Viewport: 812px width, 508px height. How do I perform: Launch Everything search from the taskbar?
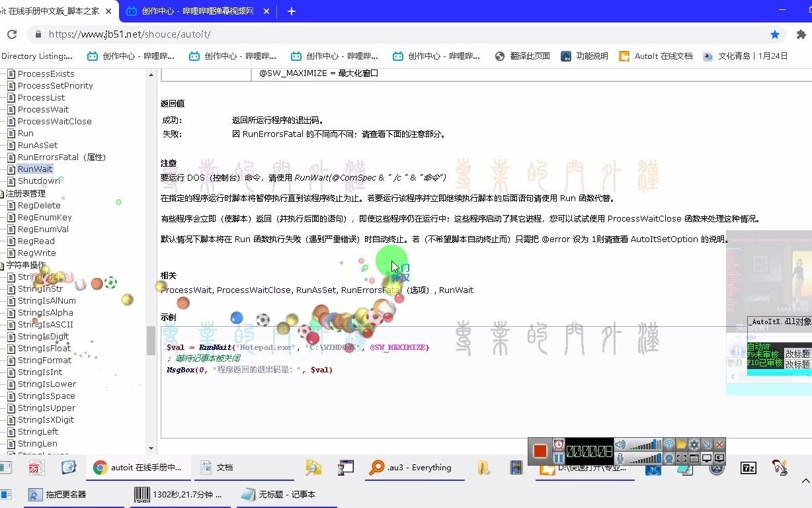click(415, 468)
